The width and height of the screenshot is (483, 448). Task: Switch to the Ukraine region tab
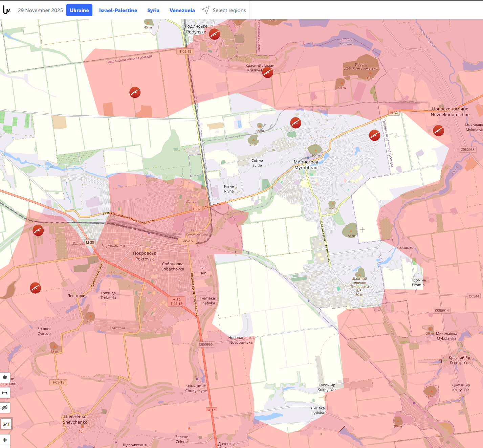point(79,10)
